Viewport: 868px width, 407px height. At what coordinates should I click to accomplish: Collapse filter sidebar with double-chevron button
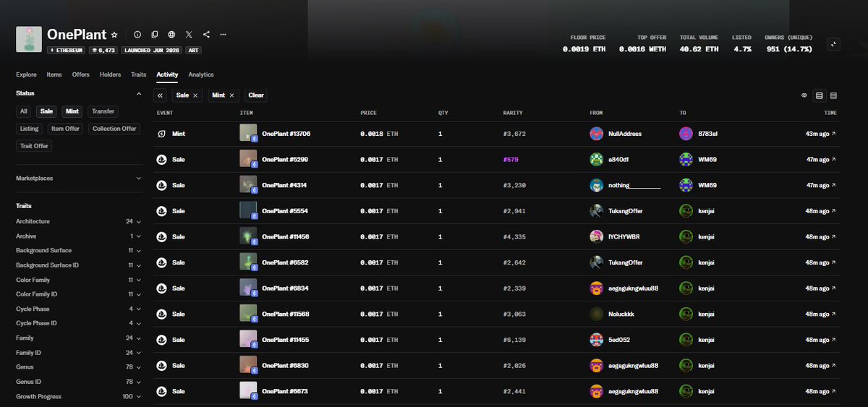[x=160, y=95]
